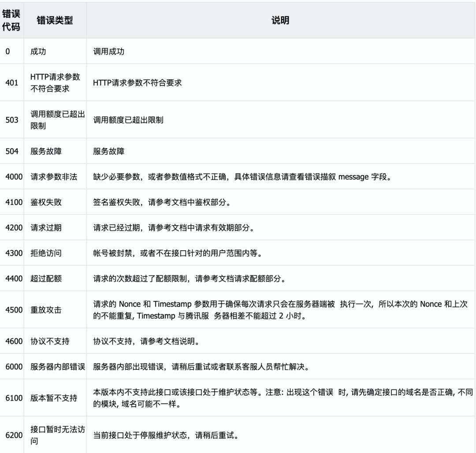
Task: Click the 请求参数非法 error type
Action: [54, 177]
